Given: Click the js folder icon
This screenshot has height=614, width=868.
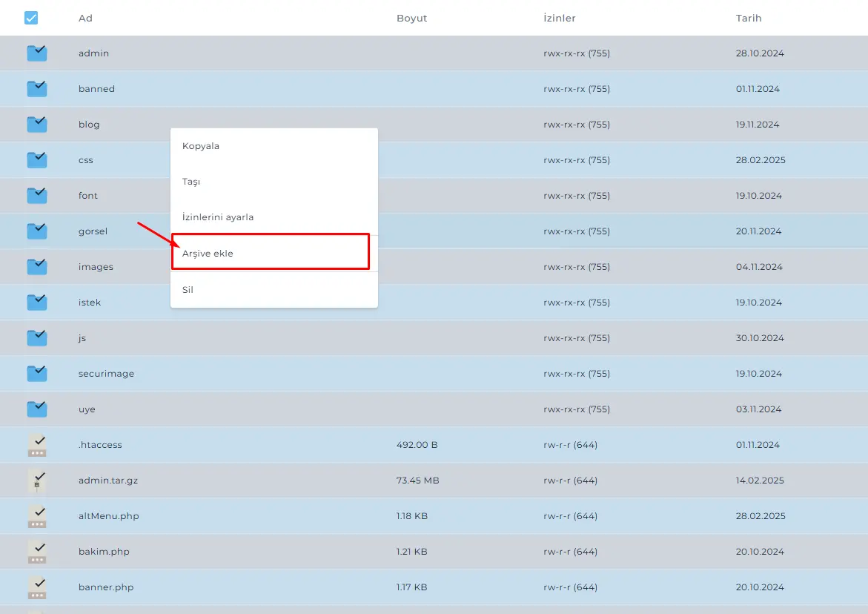Looking at the screenshot, I should [37, 337].
